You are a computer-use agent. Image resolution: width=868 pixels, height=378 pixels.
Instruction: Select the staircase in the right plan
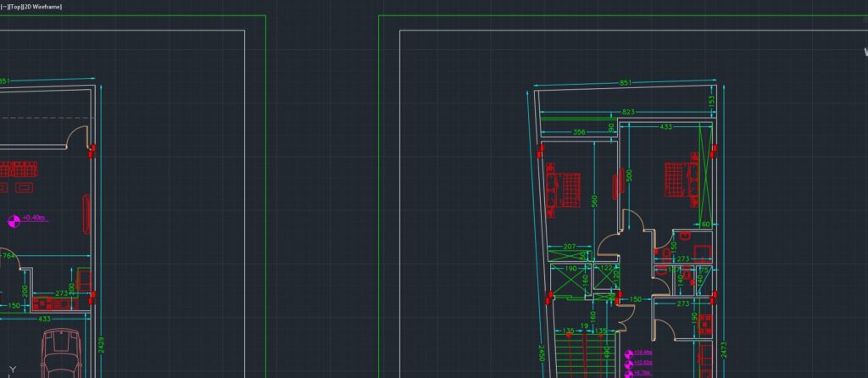[585, 356]
